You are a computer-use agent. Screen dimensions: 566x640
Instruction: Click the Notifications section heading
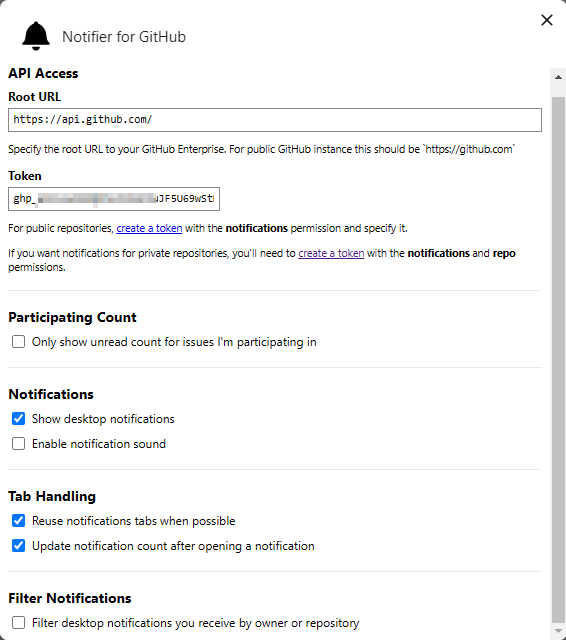pos(51,394)
